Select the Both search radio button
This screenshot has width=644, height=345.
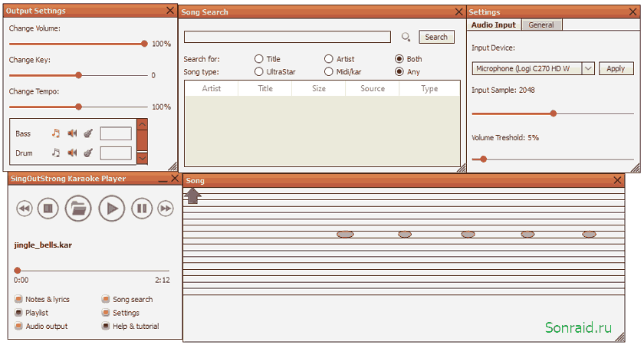399,59
